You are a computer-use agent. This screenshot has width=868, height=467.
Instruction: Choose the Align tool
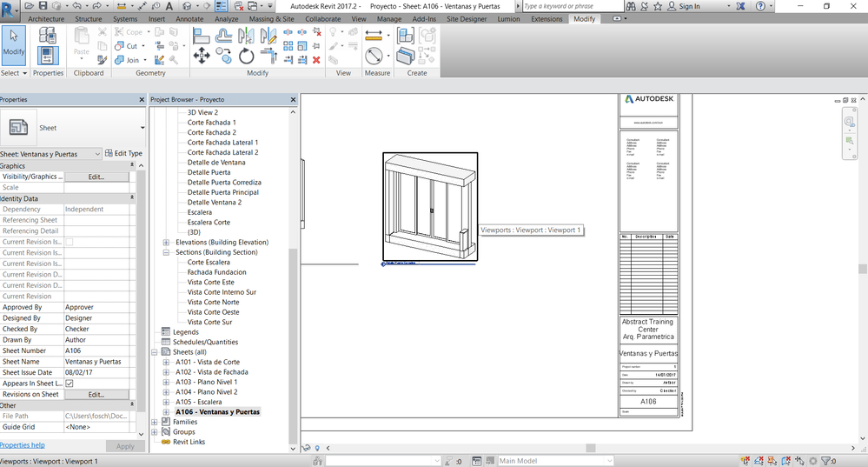point(201,36)
